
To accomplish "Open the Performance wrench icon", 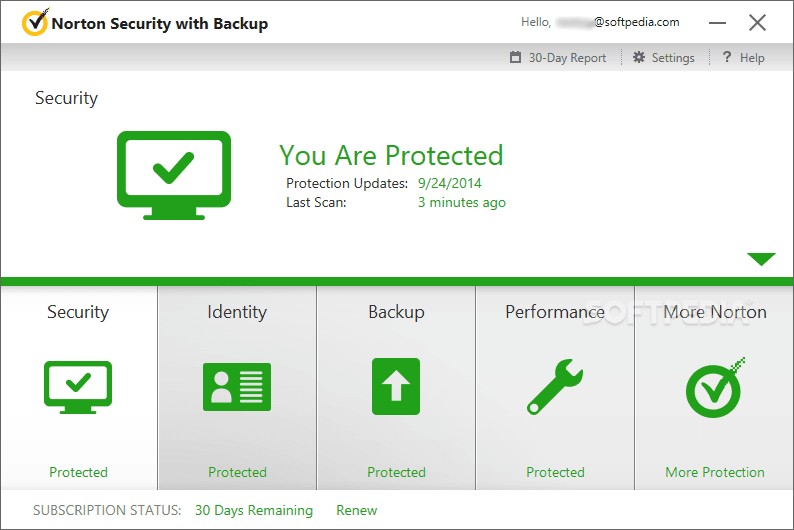I will click(x=555, y=387).
